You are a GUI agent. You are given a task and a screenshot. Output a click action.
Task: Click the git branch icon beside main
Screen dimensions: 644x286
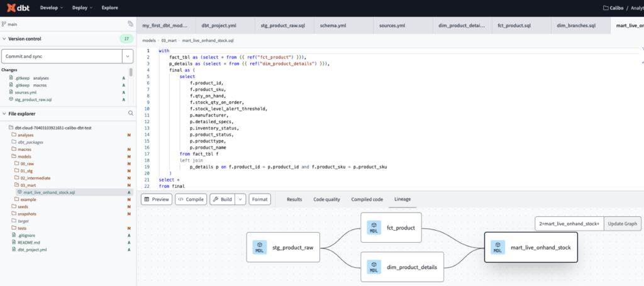pyautogui.click(x=4, y=24)
